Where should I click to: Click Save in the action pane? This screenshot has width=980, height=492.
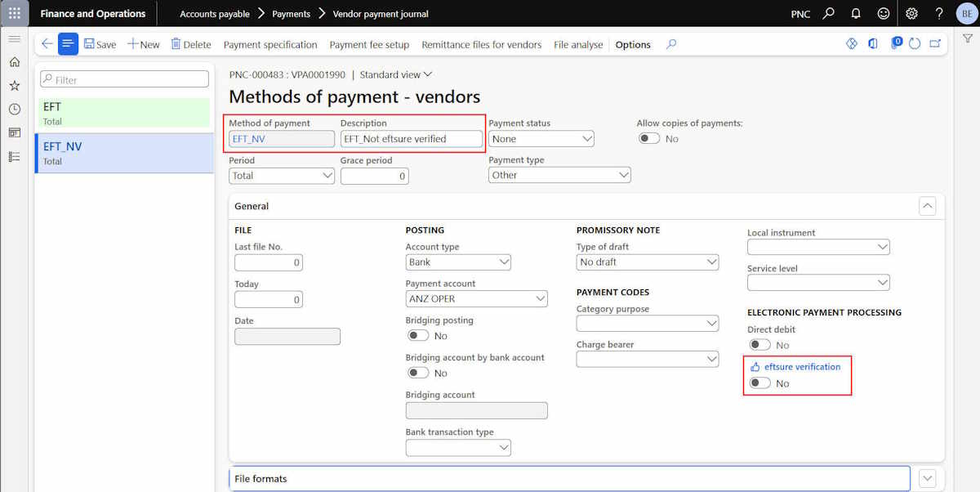coord(100,45)
